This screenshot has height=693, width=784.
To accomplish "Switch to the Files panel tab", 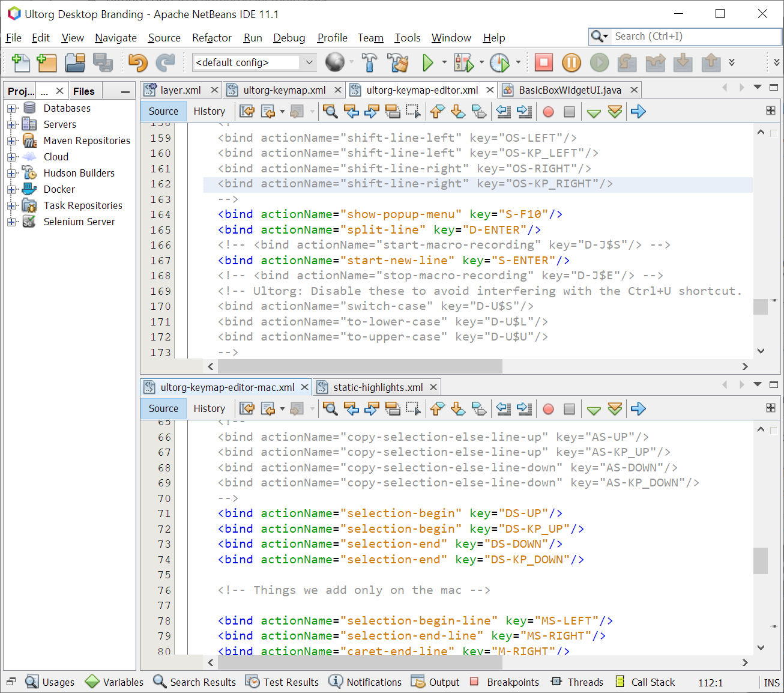I will click(84, 91).
